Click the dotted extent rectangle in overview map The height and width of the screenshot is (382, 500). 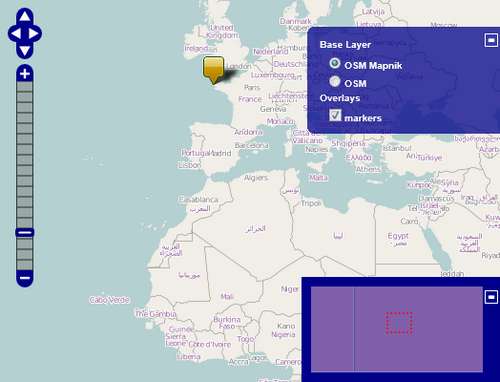(399, 323)
